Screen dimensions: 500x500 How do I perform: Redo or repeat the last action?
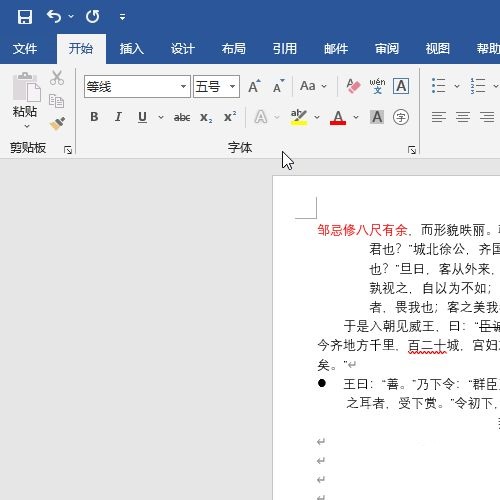click(92, 16)
